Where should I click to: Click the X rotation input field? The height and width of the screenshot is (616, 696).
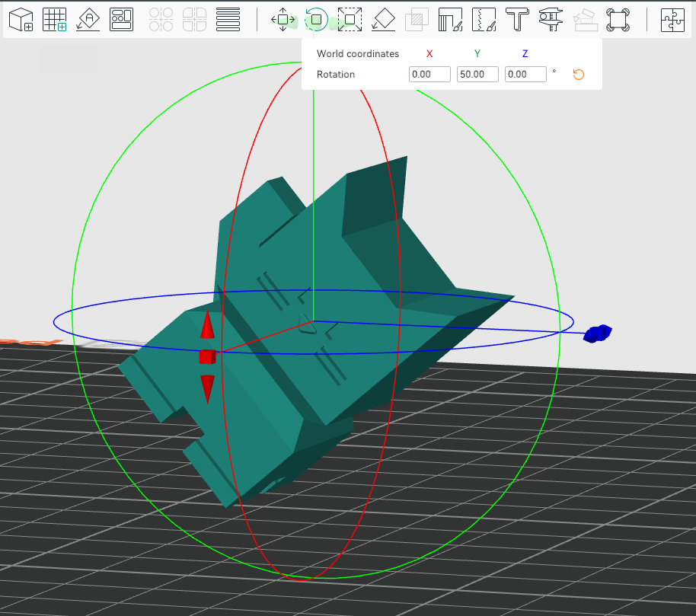[429, 75]
